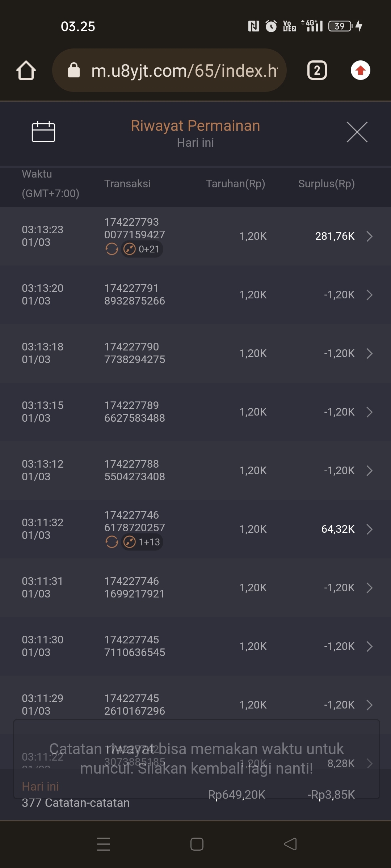Tap the site lock security icon
This screenshot has height=868, width=391.
[74, 70]
